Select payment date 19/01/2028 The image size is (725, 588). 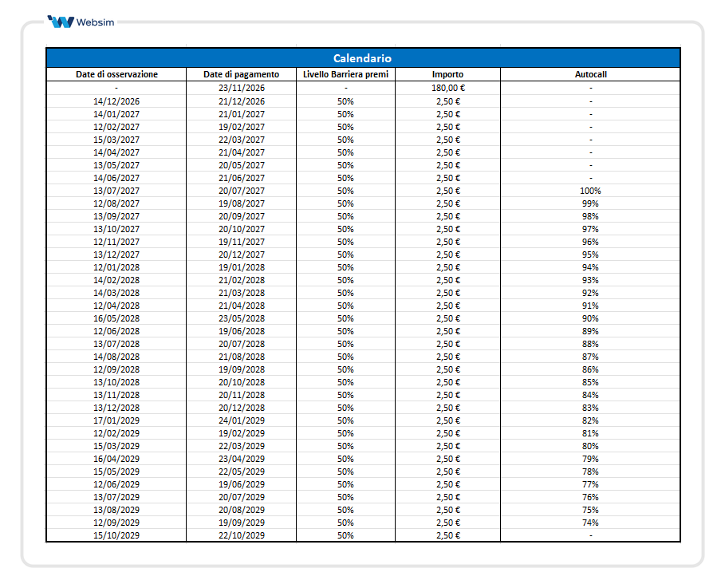tap(242, 267)
